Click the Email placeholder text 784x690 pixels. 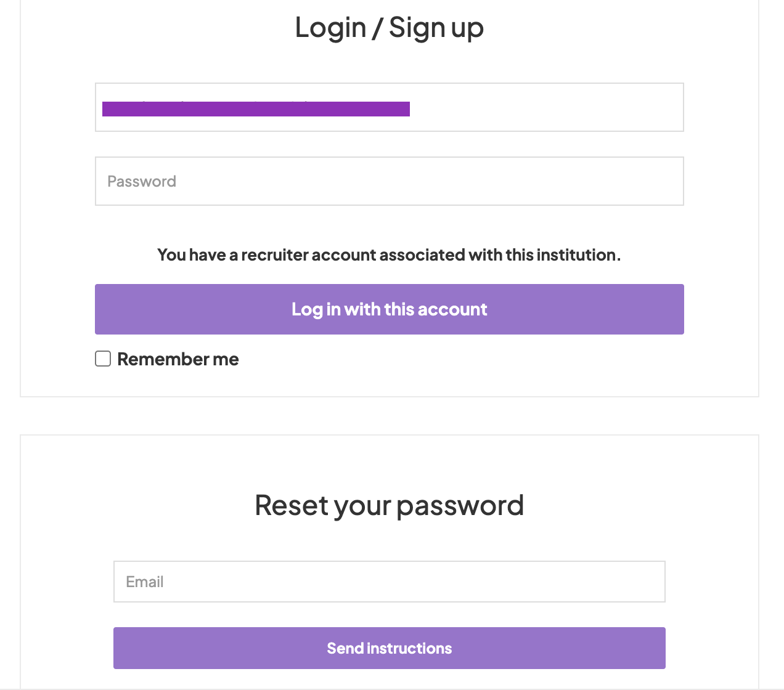(x=145, y=582)
